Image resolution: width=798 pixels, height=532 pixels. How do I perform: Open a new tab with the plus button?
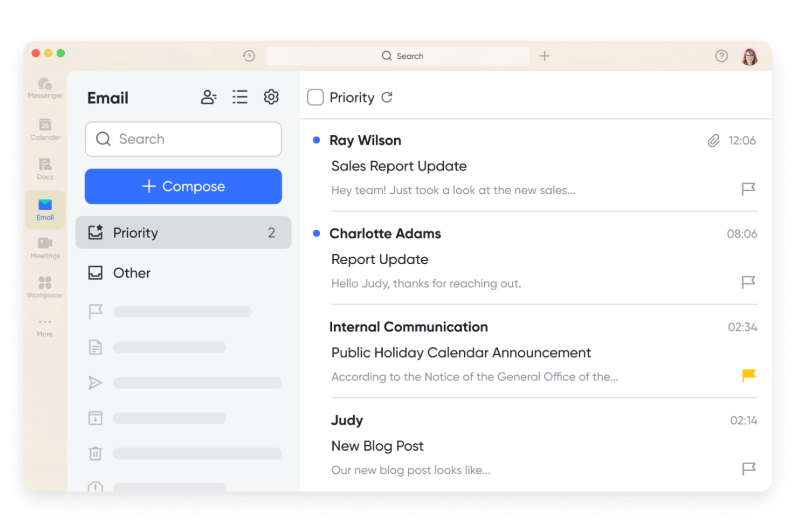click(x=545, y=56)
